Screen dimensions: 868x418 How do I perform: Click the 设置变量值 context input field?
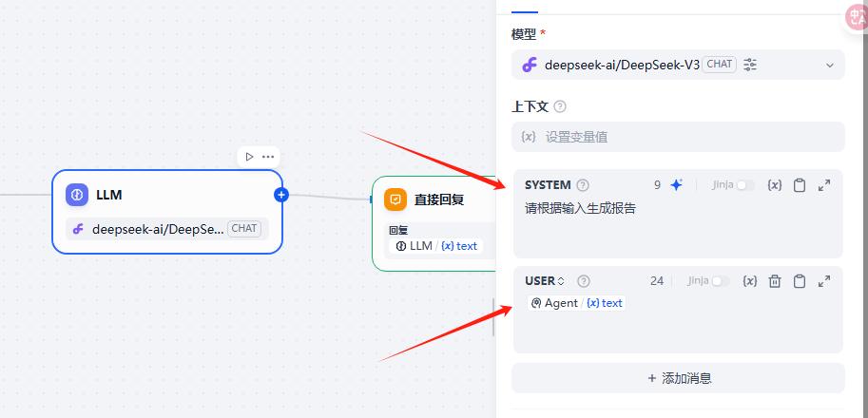(678, 137)
